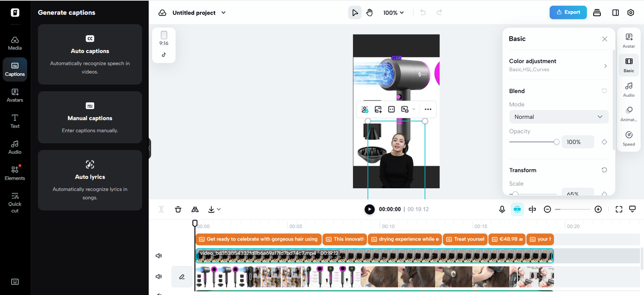Viewport: 644px width, 295px height.
Task: Select the Captions tool in the left sidebar
Action: tap(15, 69)
